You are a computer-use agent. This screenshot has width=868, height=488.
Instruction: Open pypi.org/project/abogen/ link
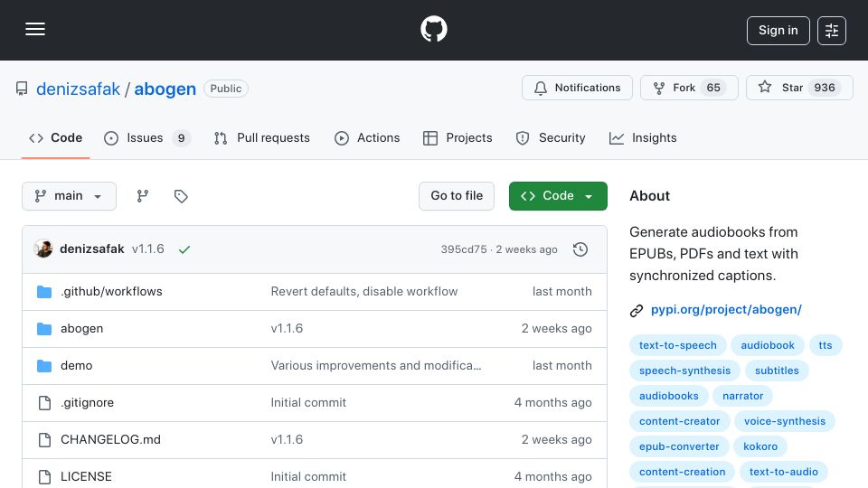[726, 310]
